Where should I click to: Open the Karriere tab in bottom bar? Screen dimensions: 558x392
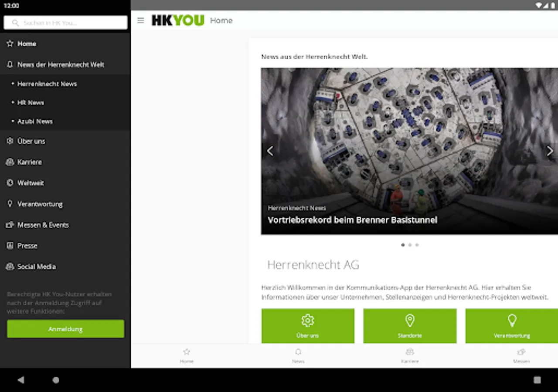coord(410,356)
